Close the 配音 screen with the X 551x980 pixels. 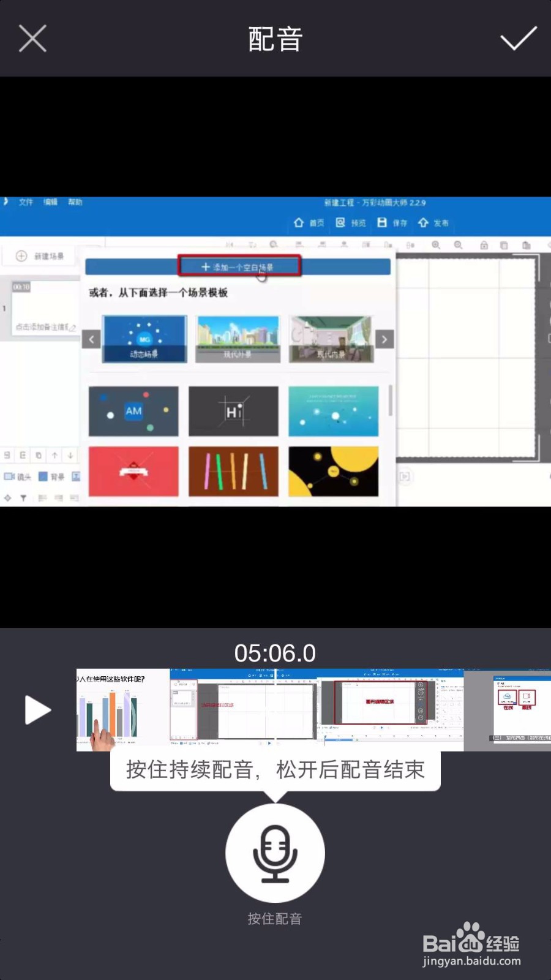(x=32, y=39)
